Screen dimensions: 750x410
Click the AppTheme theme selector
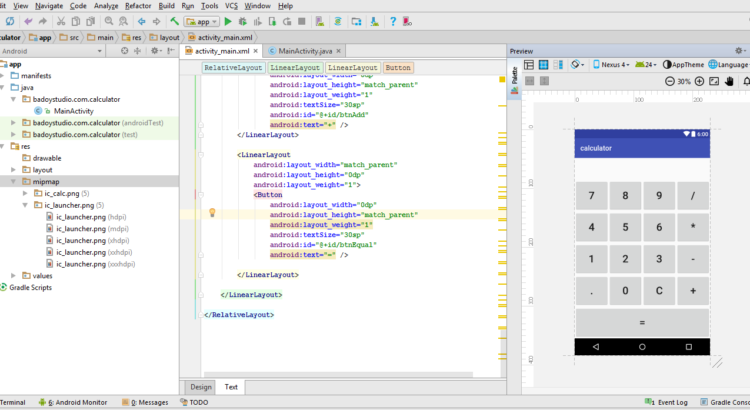pyautogui.click(x=682, y=65)
